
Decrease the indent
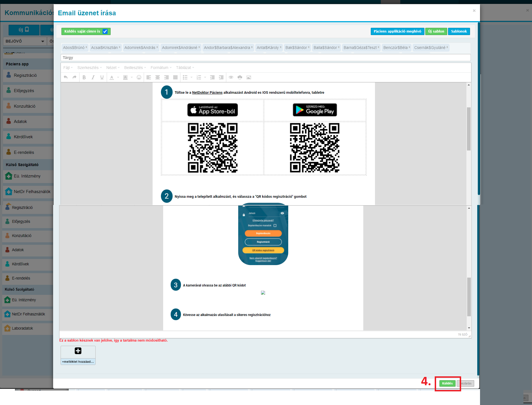coord(212,77)
